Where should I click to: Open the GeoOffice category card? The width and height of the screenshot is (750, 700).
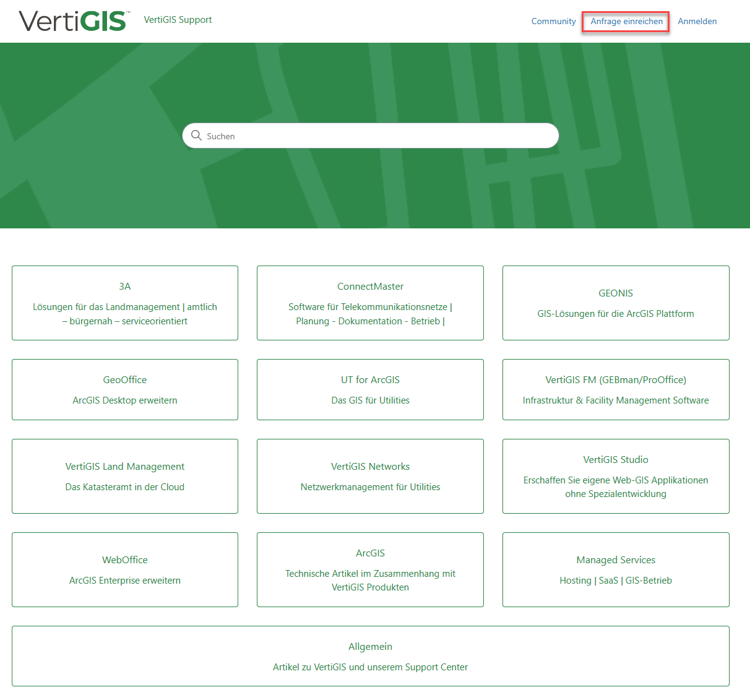click(125, 389)
